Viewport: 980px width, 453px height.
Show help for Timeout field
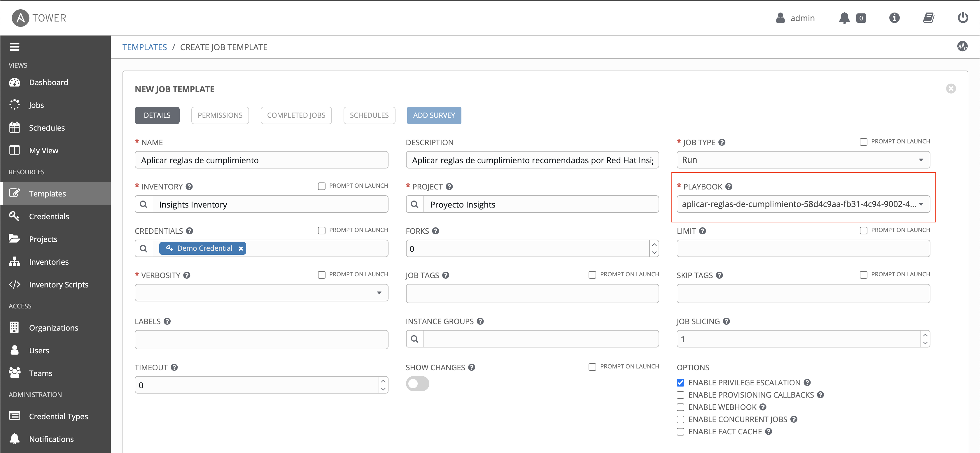(x=174, y=367)
